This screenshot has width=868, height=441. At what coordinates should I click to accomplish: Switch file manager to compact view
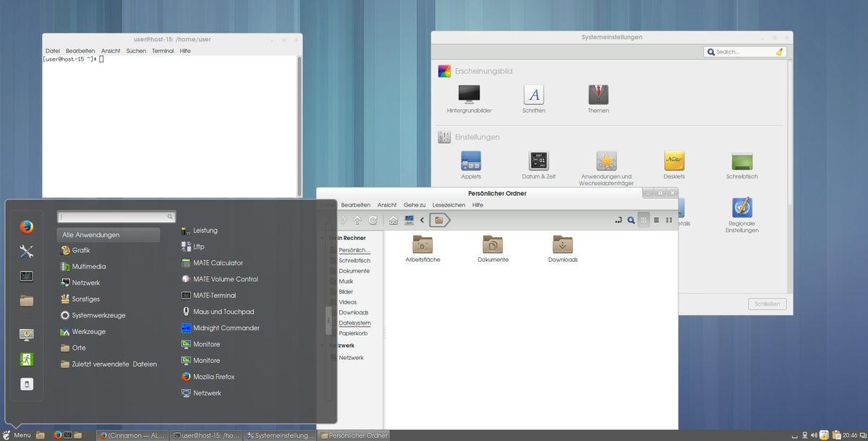(x=669, y=220)
